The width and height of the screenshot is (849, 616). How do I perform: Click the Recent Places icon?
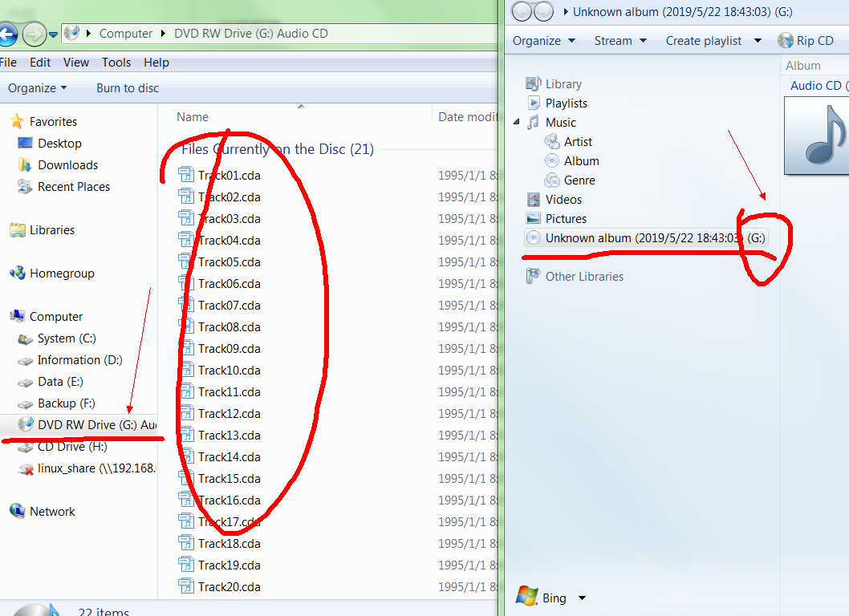pyautogui.click(x=25, y=186)
